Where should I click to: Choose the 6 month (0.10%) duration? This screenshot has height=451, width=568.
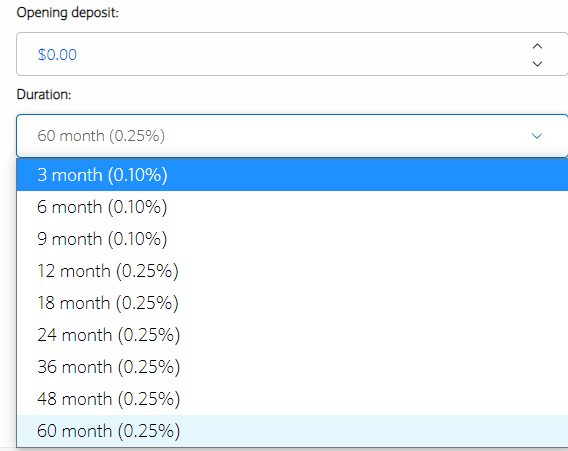[292, 207]
